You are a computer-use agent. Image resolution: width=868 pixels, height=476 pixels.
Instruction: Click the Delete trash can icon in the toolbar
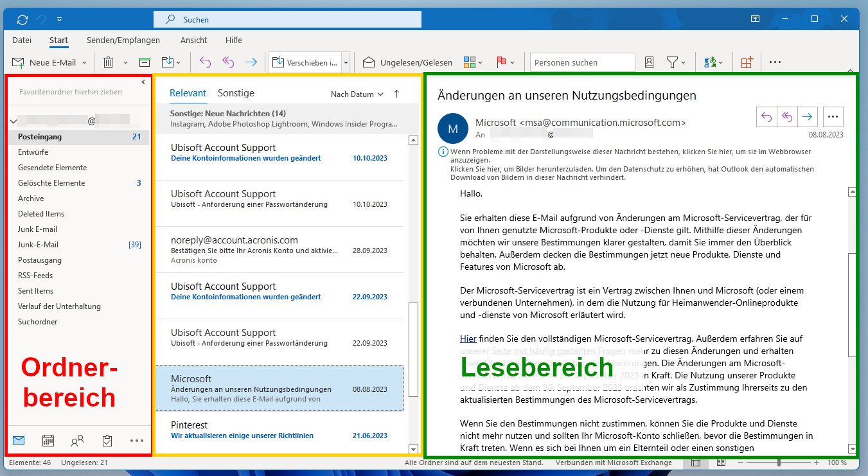click(109, 62)
